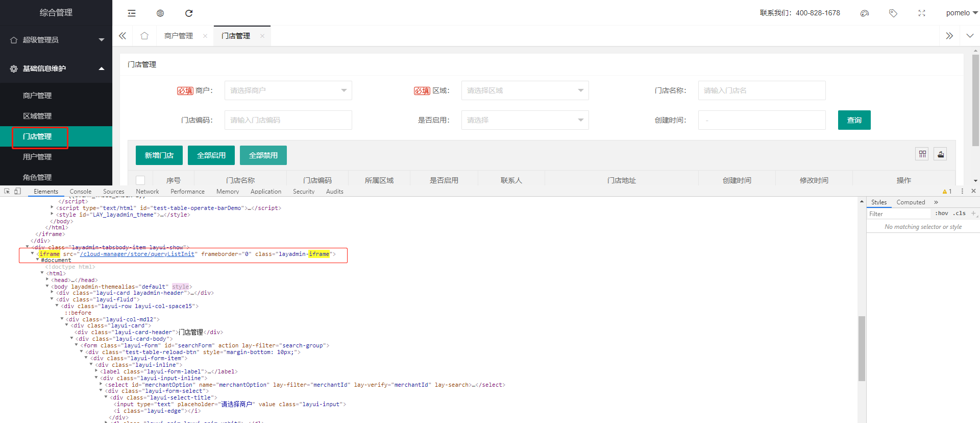
Task: Toggle DevTools device toolbar icon
Action: (17, 191)
